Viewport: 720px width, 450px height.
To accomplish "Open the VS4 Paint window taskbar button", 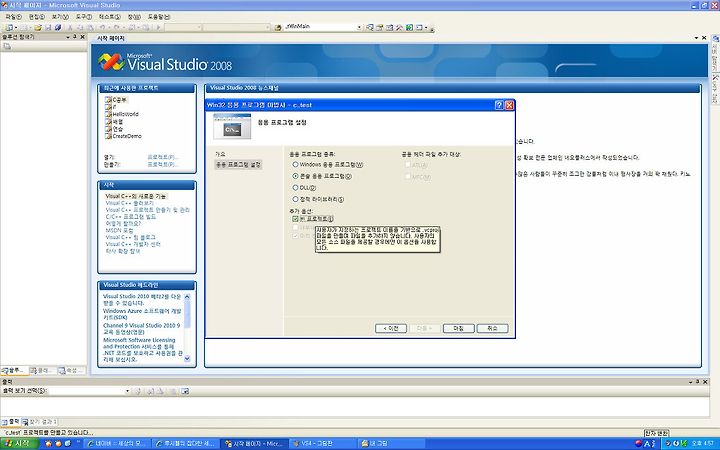I will tap(323, 444).
